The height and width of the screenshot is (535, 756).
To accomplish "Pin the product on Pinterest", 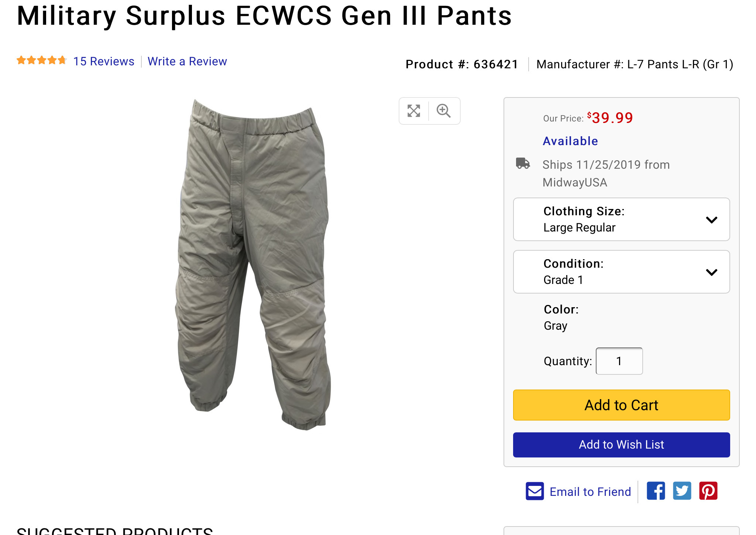I will (708, 491).
